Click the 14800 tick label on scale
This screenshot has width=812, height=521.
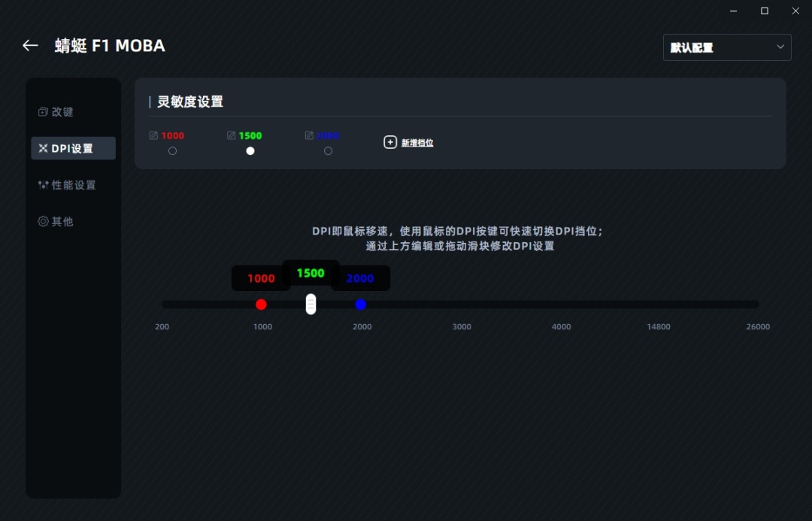click(x=658, y=327)
